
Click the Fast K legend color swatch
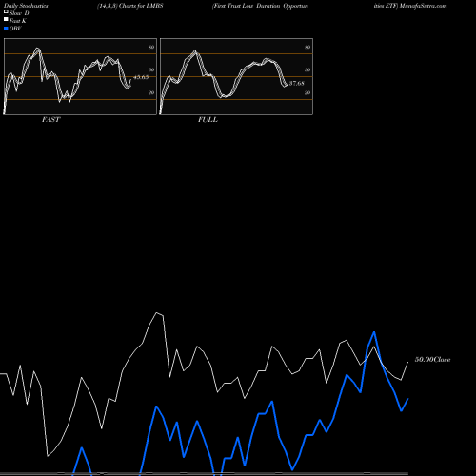tap(6, 19)
